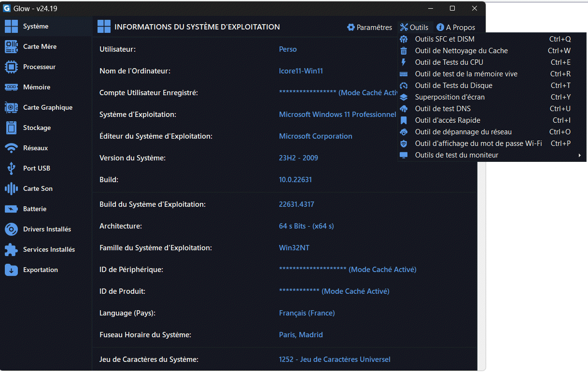Screen dimensions: 588x373
Task: Close the Outils menu via its label
Action: pyautogui.click(x=419, y=28)
